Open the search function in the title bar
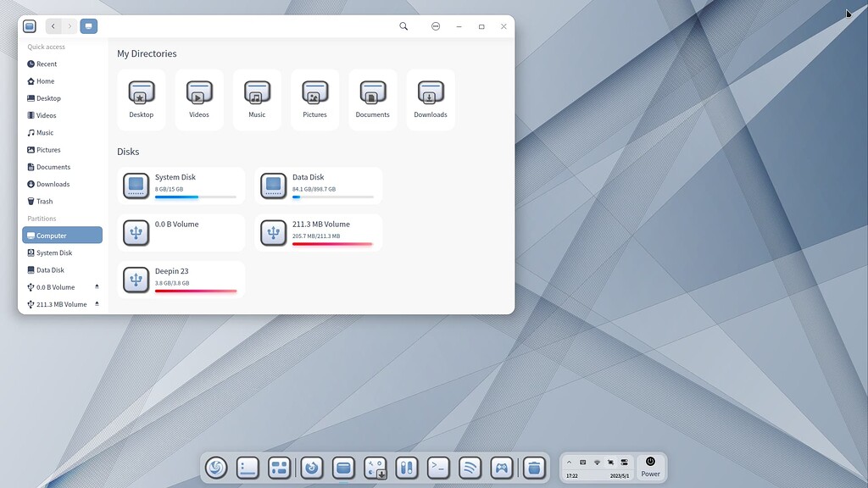The height and width of the screenshot is (488, 868). coord(404,26)
